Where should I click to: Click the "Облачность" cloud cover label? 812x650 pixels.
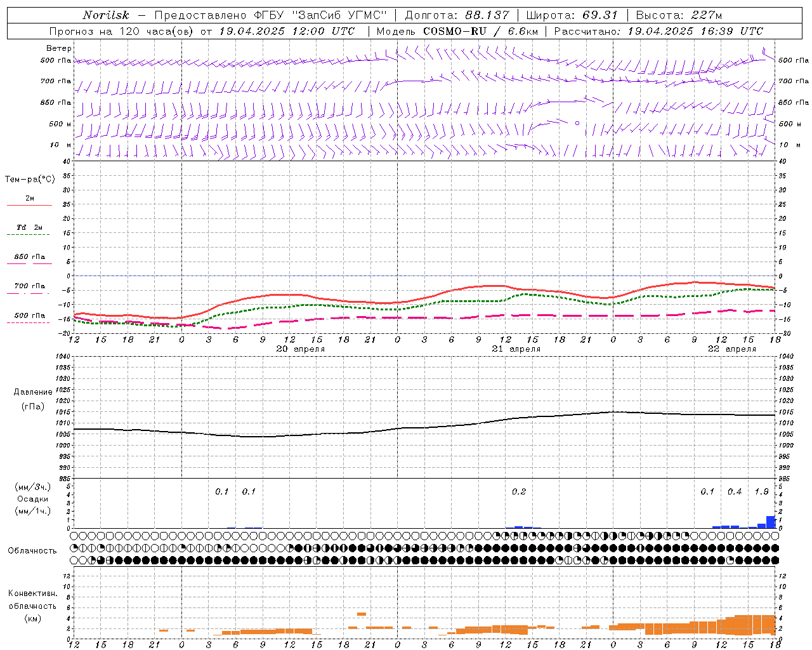pyautogui.click(x=32, y=551)
